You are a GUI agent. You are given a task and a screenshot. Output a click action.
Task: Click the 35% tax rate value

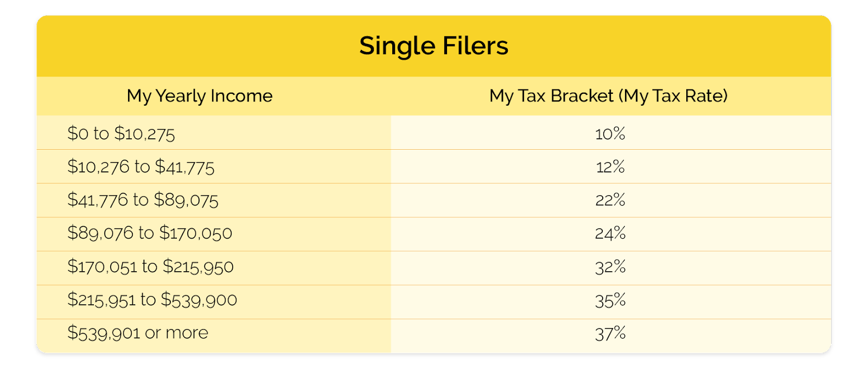point(610,300)
